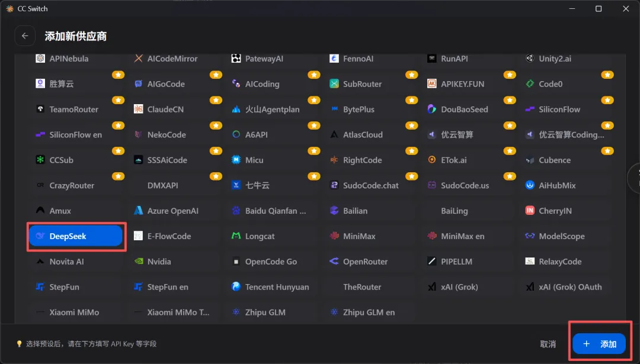Click the RightCode label

click(363, 160)
